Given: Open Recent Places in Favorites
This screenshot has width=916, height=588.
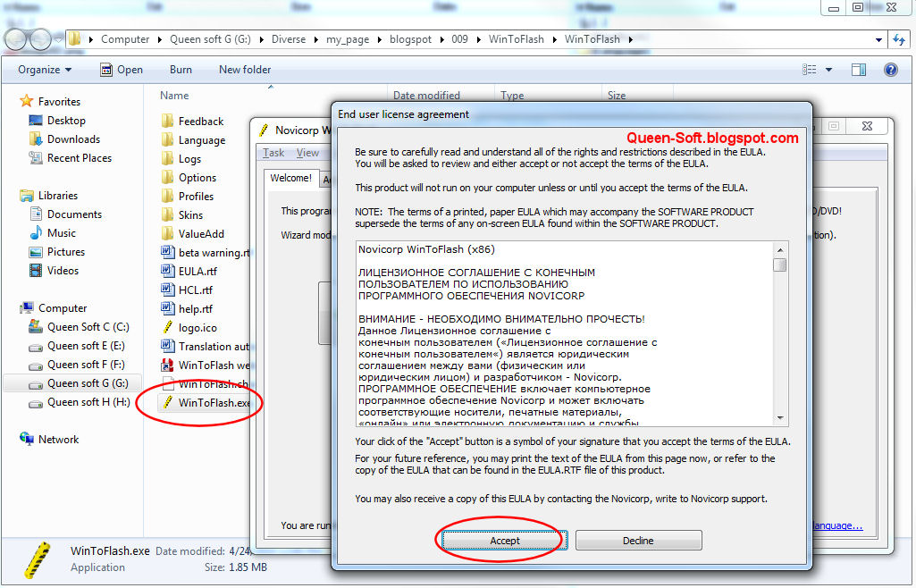Looking at the screenshot, I should (x=80, y=157).
